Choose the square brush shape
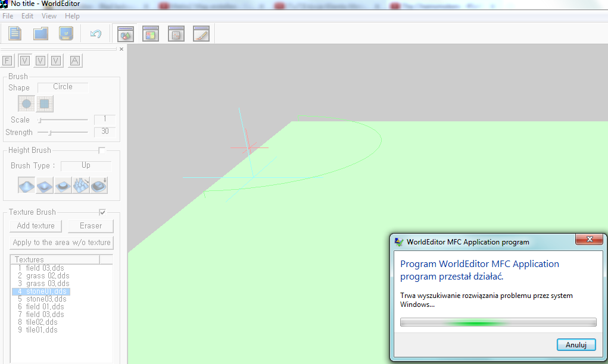 [x=45, y=103]
